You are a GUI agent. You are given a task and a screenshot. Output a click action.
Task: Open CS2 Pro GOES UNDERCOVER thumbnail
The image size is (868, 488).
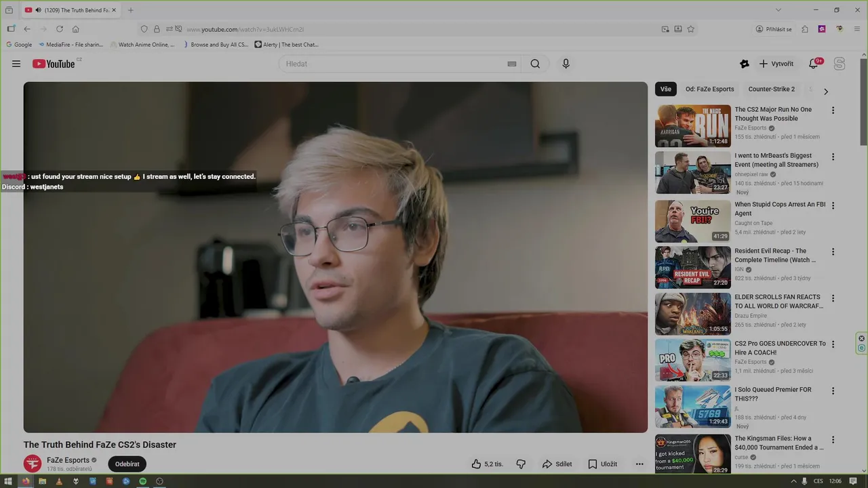[x=692, y=360]
